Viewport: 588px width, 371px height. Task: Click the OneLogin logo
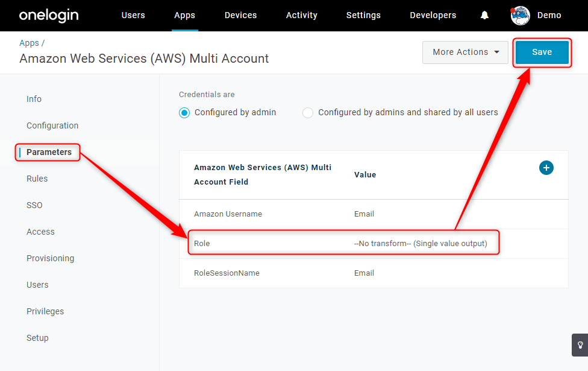(49, 16)
